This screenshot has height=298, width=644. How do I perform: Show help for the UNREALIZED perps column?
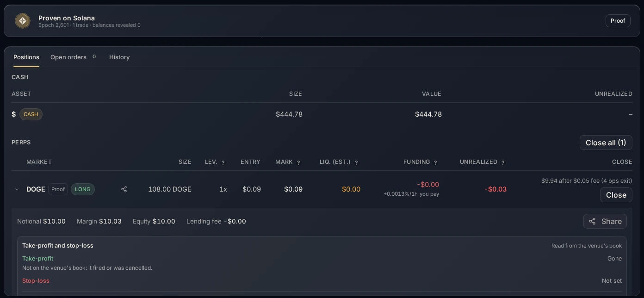tap(503, 162)
